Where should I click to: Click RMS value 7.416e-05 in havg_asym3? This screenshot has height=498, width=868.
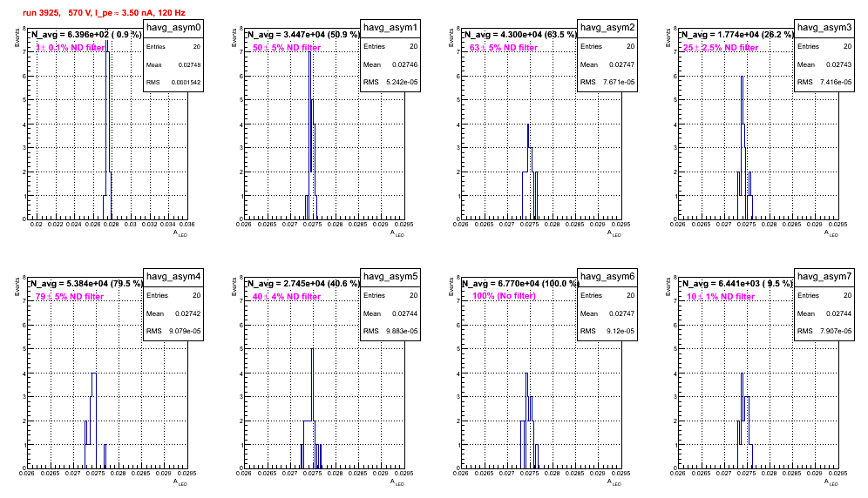click(836, 83)
